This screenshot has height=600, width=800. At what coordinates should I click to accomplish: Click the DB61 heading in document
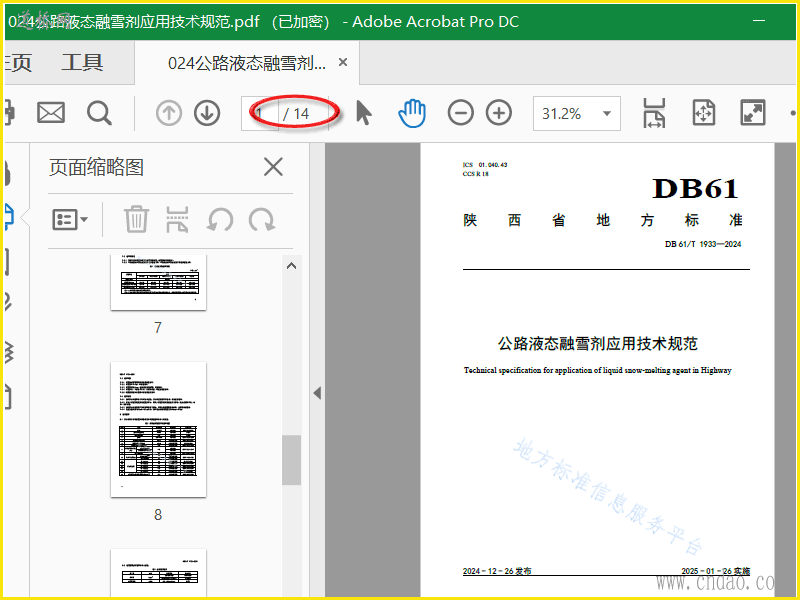click(695, 189)
